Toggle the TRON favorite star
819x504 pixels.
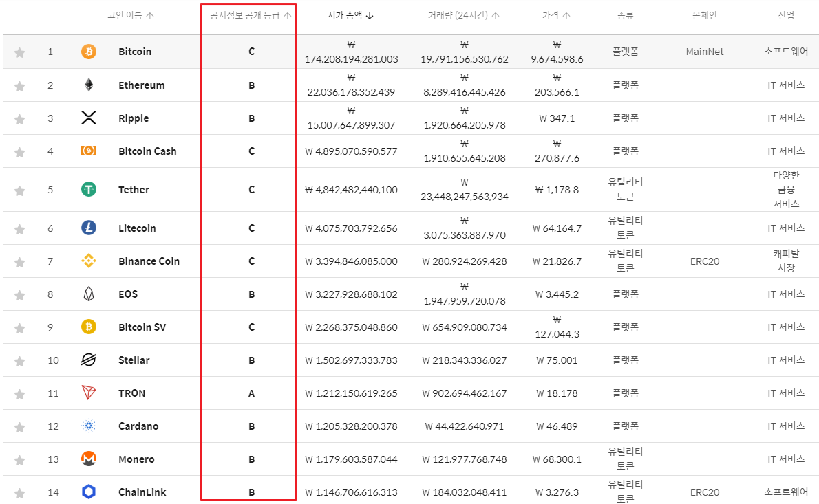pos(19,395)
